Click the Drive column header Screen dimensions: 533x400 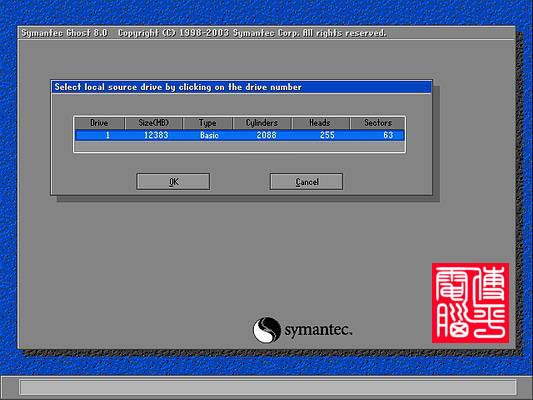pyautogui.click(x=99, y=123)
